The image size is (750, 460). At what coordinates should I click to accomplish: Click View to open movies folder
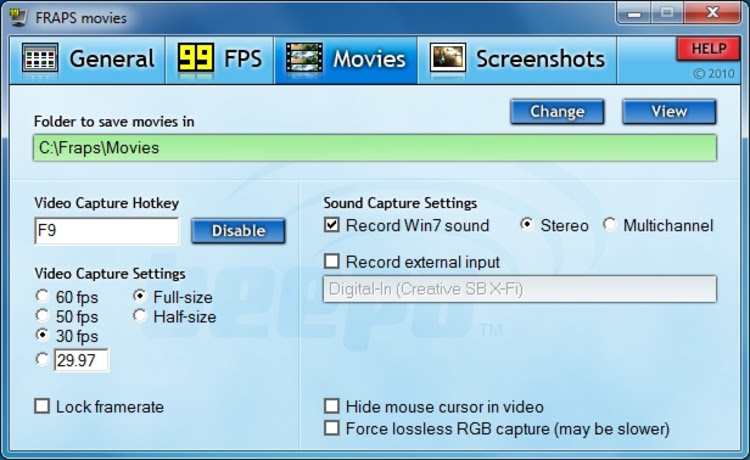(669, 112)
